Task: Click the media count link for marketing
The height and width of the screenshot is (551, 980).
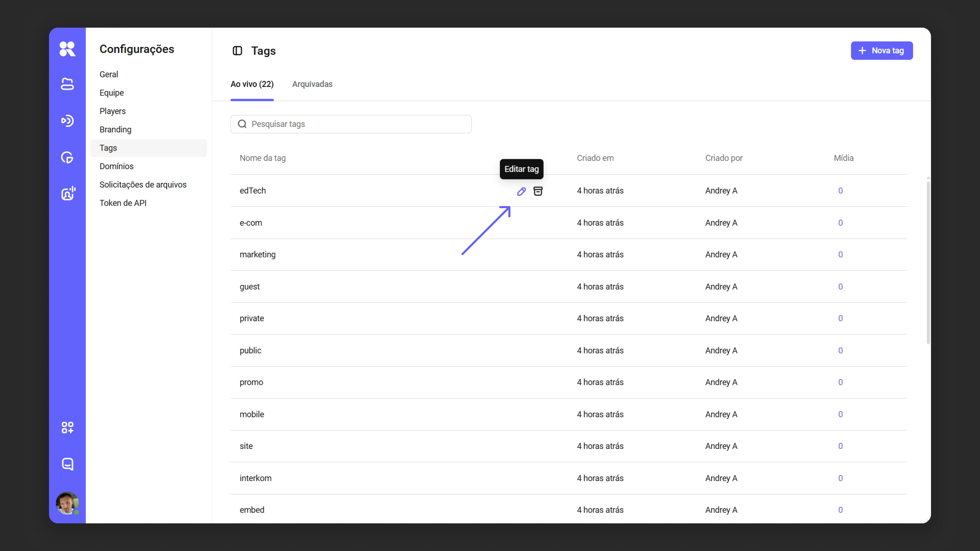Action: [840, 254]
